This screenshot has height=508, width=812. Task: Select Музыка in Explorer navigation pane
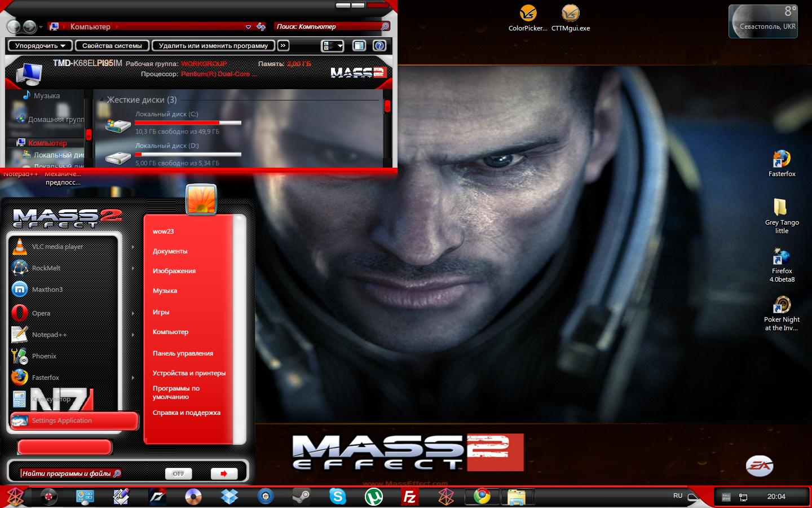(x=41, y=96)
